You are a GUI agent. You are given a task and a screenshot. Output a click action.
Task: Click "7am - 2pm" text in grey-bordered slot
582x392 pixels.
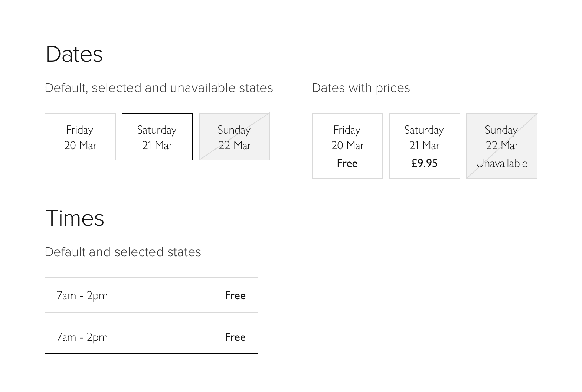point(82,295)
